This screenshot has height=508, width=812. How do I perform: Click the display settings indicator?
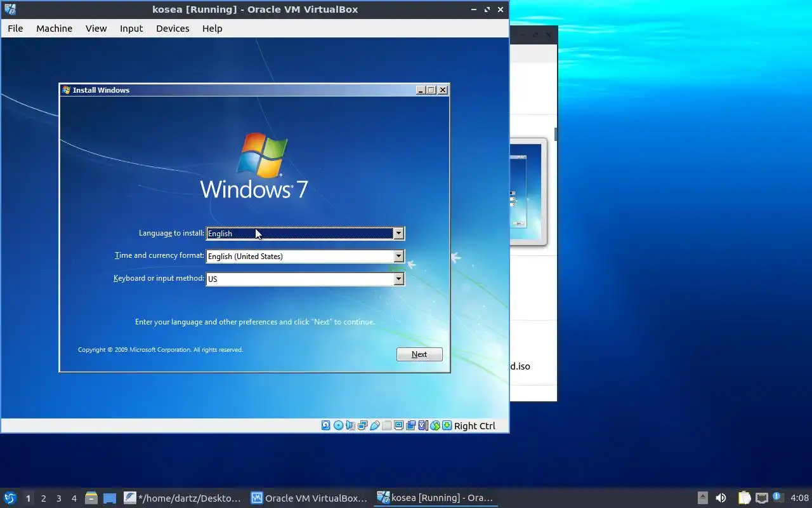pyautogui.click(x=398, y=425)
